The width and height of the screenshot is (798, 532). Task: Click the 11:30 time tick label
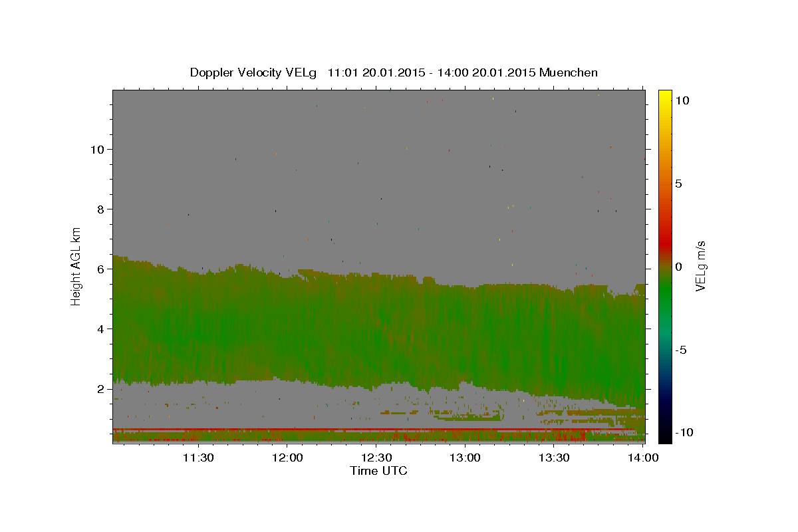coord(198,458)
